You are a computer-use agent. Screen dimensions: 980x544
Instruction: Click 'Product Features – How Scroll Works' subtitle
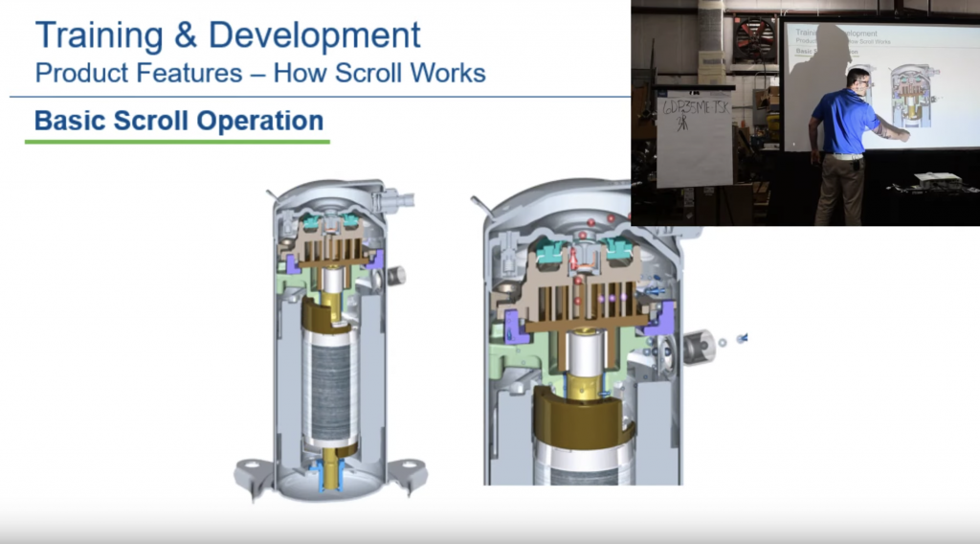coord(260,73)
